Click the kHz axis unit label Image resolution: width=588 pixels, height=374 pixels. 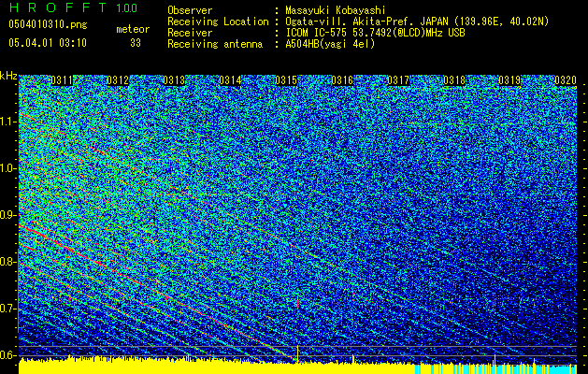(8, 76)
